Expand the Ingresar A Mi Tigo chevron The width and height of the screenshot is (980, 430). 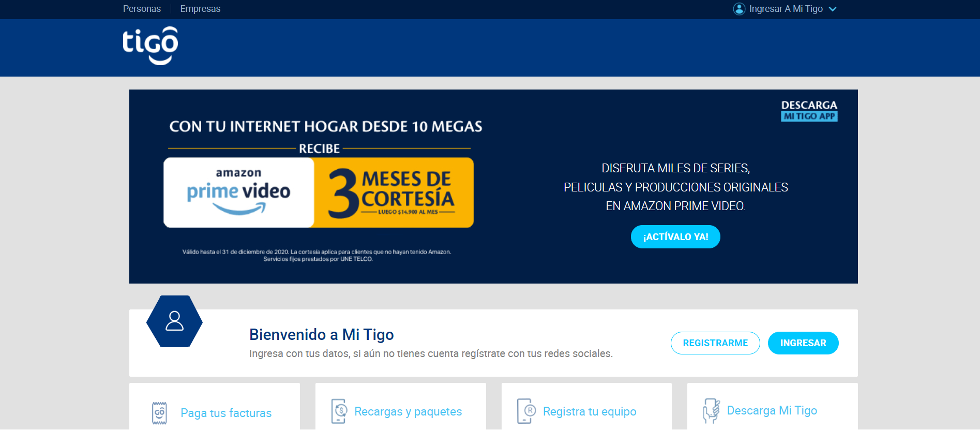coord(833,9)
